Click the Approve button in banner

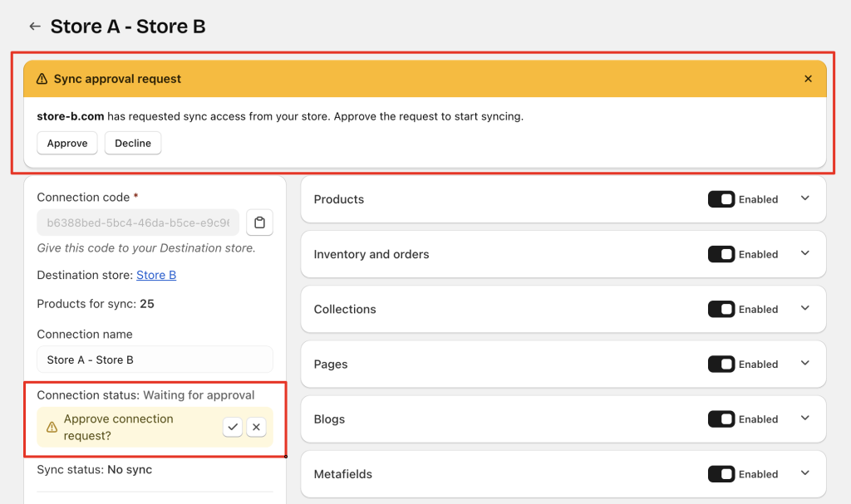pos(67,144)
